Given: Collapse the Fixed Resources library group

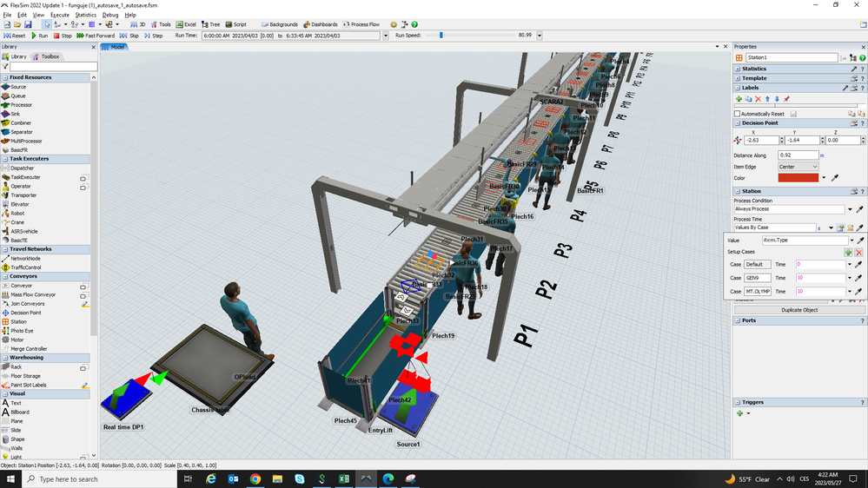Looking at the screenshot, I should pyautogui.click(x=5, y=77).
